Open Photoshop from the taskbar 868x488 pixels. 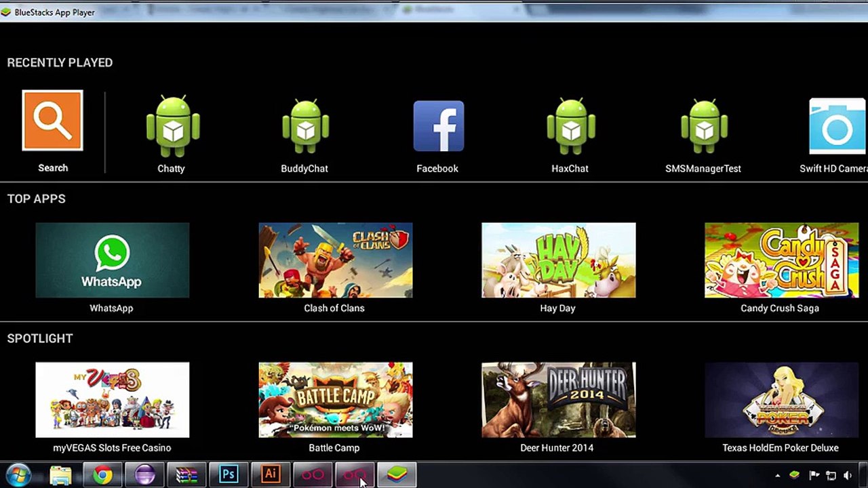(x=229, y=475)
